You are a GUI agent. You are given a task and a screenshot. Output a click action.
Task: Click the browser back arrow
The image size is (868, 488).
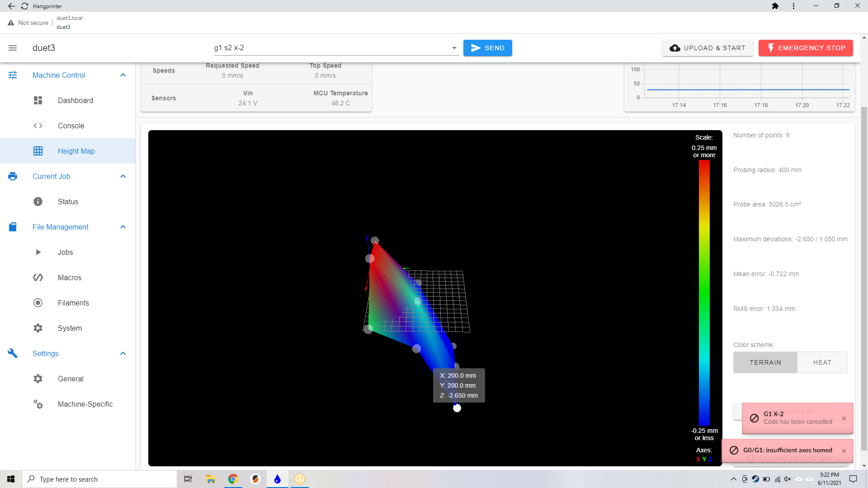pos(11,6)
